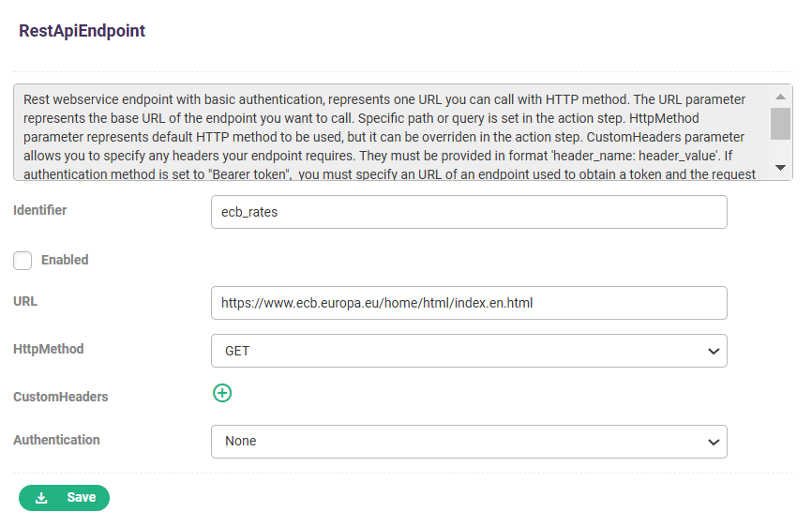Click the chevron arrow of Authentication select

(714, 442)
